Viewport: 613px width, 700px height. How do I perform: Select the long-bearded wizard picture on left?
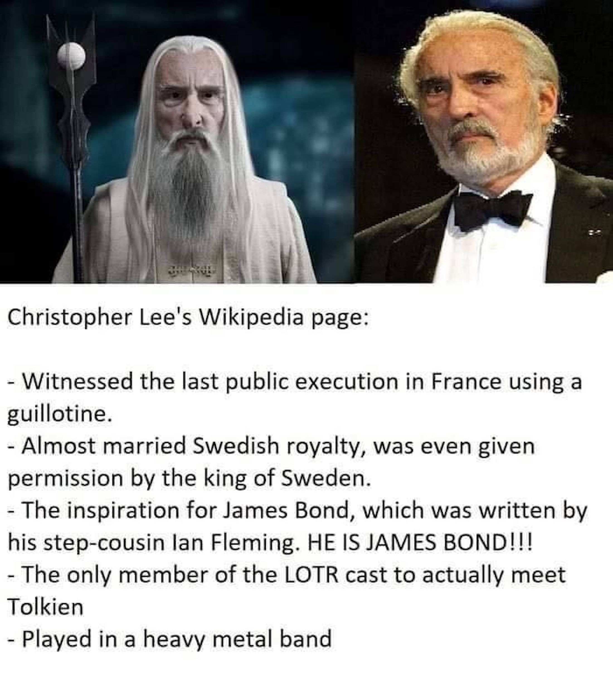click(176, 141)
